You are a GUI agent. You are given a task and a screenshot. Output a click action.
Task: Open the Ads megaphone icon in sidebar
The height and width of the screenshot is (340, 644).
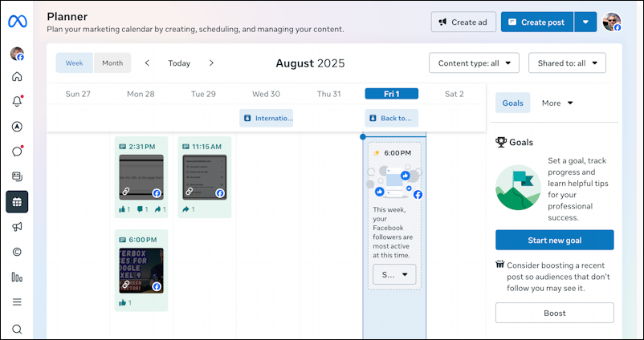[x=17, y=227]
